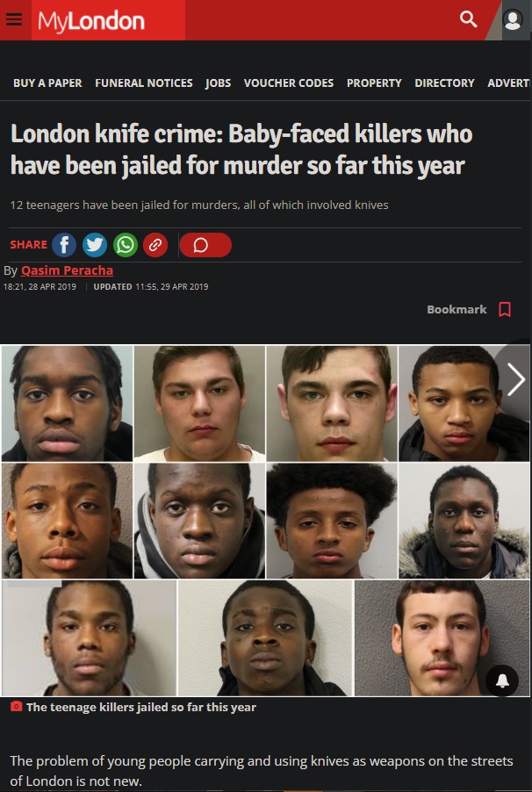Image resolution: width=532 pixels, height=792 pixels.
Task: Open comments speech bubble button
Action: (x=205, y=245)
